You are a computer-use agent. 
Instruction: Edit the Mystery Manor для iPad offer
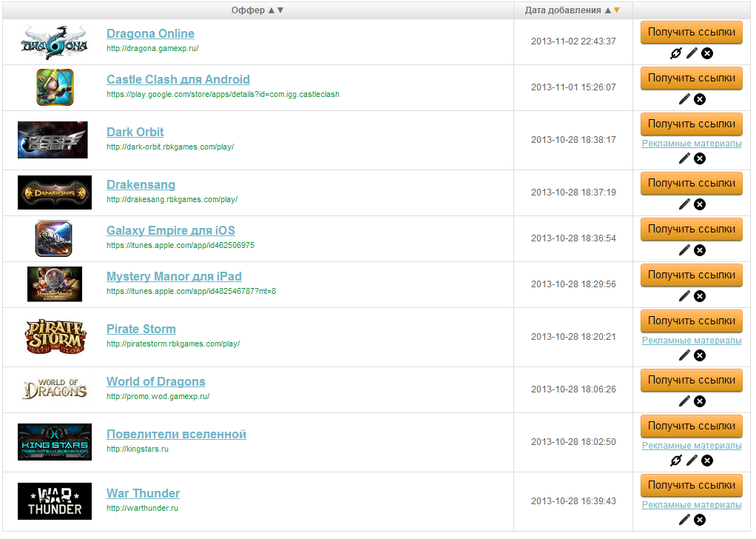coord(684,296)
